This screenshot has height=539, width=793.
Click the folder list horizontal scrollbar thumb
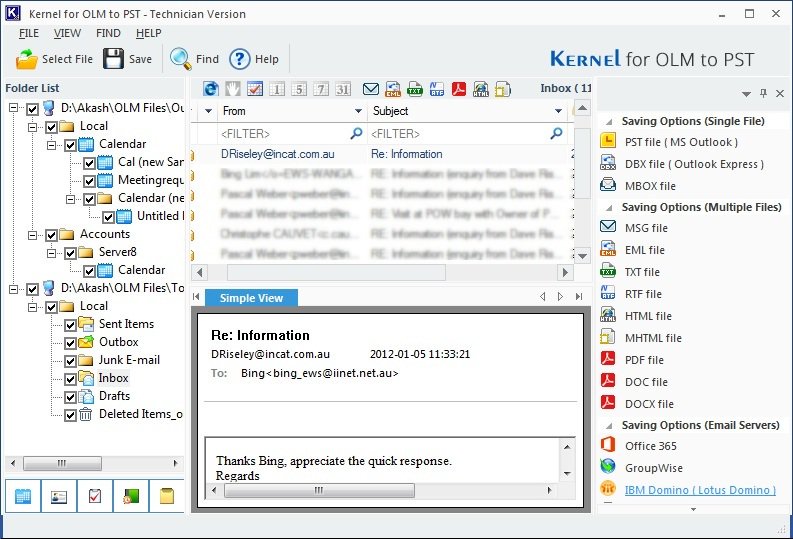click(x=62, y=463)
